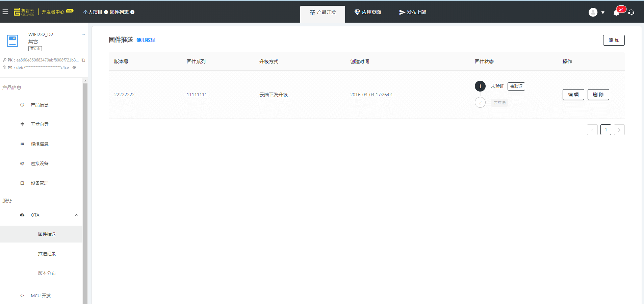Reveal the PS secret with eye icon

click(74, 68)
